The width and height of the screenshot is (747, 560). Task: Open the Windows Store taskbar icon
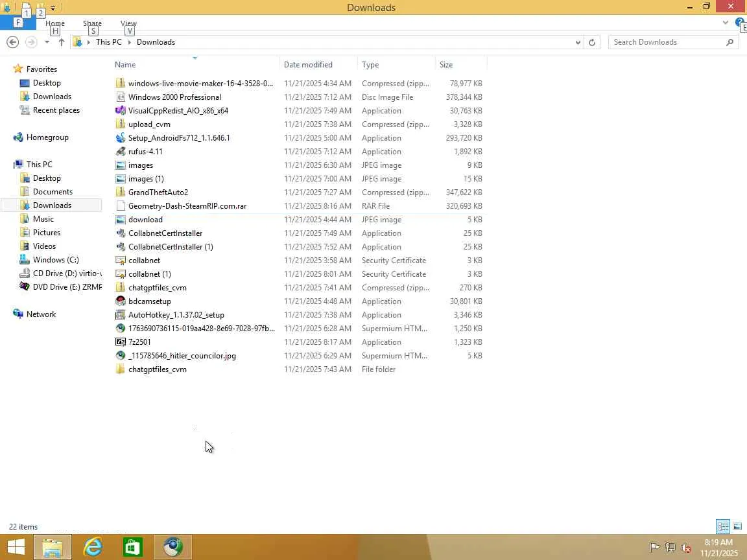[x=132, y=547]
